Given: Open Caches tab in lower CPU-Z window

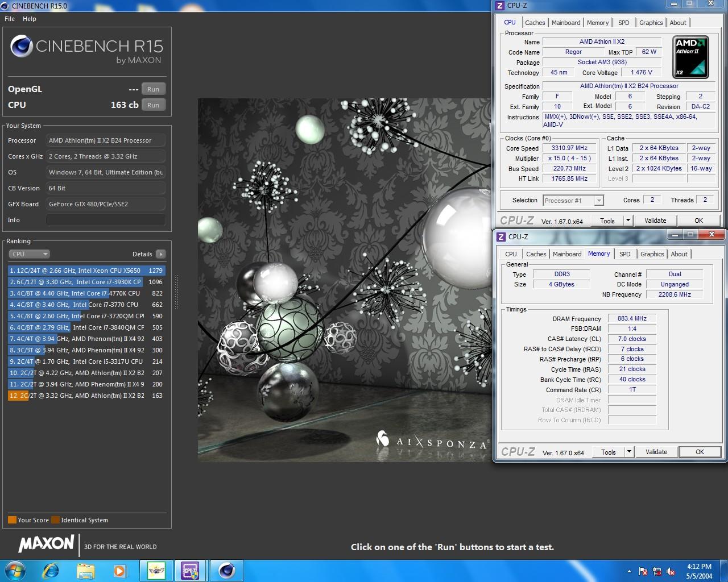Looking at the screenshot, I should pos(536,254).
